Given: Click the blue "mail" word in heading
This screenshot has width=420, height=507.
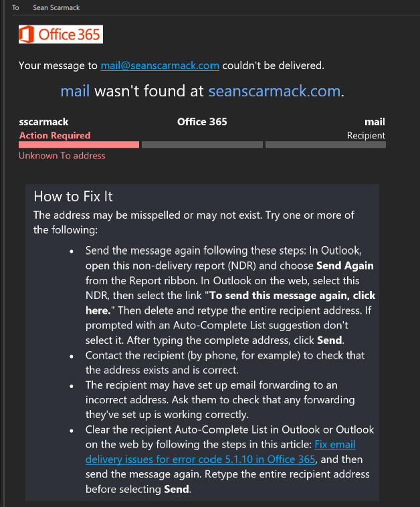Looking at the screenshot, I should pyautogui.click(x=75, y=91).
